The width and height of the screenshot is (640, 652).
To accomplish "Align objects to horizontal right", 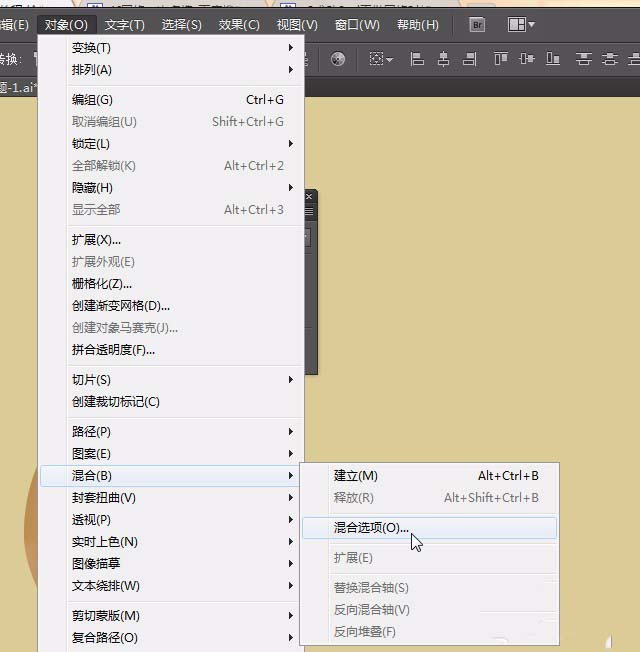I will coord(469,59).
